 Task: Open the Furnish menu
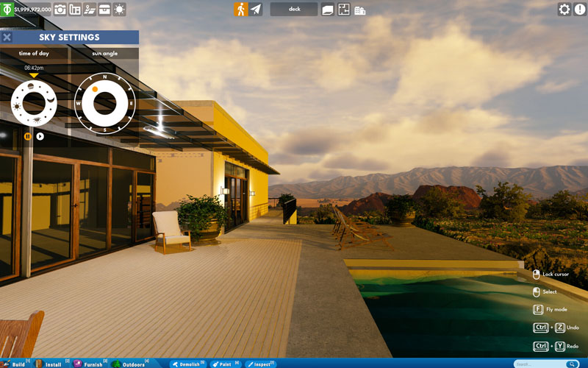click(x=88, y=364)
